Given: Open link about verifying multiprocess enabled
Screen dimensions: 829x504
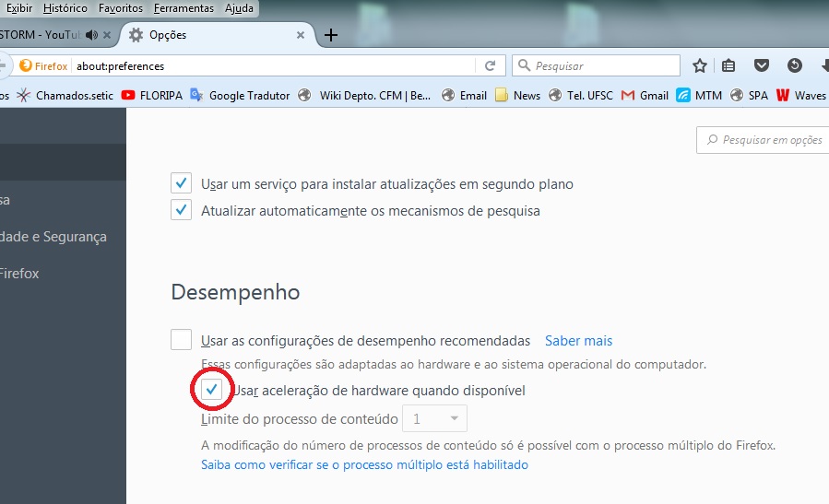Looking at the screenshot, I should (364, 465).
